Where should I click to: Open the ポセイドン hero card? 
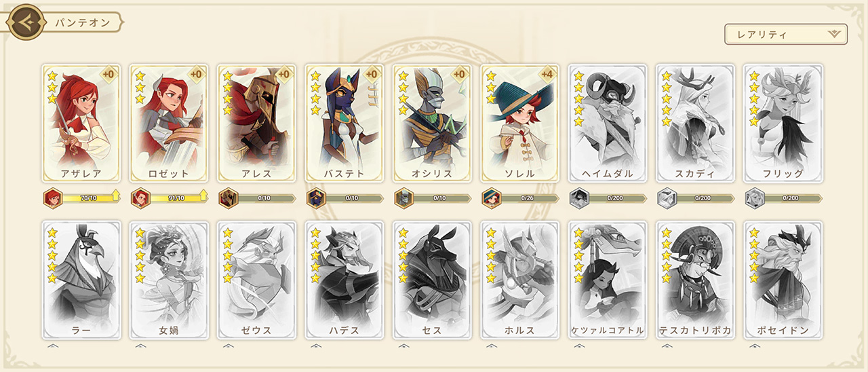click(x=783, y=280)
